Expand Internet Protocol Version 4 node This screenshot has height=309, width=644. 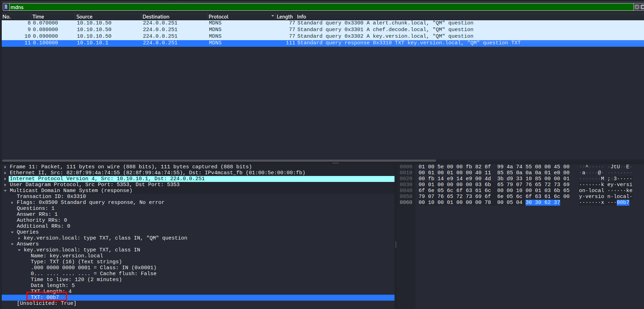pyautogui.click(x=5, y=179)
